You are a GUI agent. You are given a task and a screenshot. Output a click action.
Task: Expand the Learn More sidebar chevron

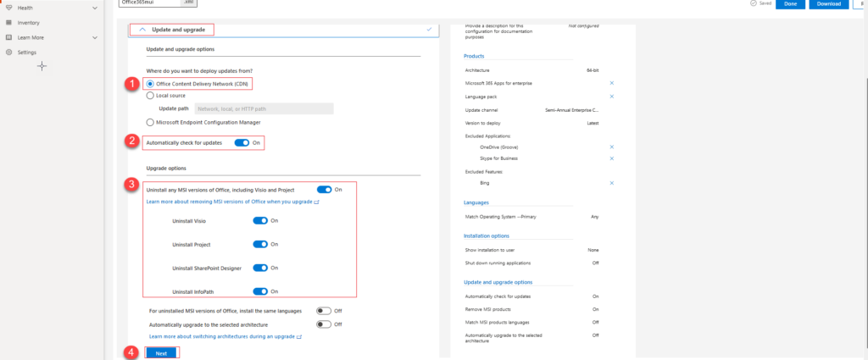point(95,37)
